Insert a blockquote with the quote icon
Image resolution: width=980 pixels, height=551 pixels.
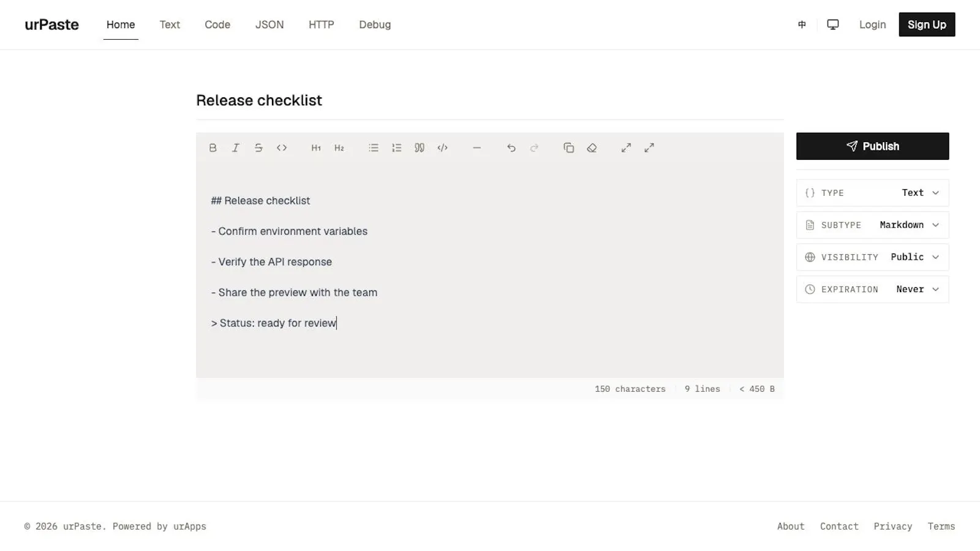click(420, 148)
